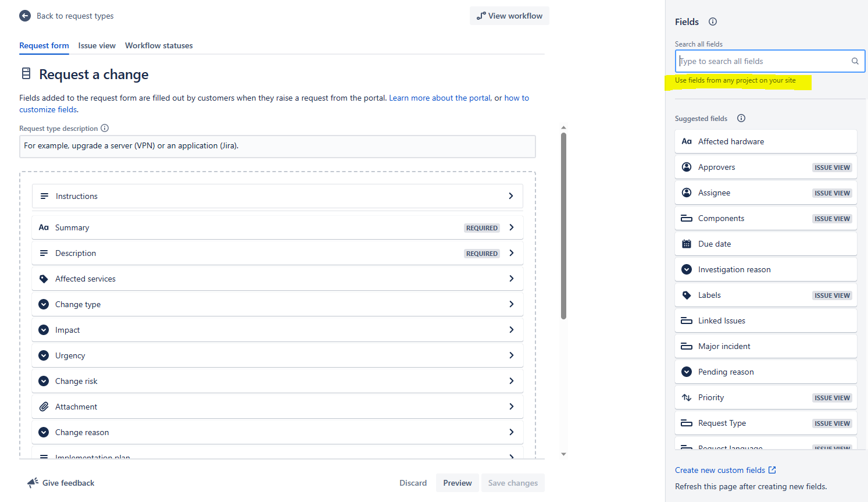Click the info icon beside Suggested fields

[x=741, y=118]
